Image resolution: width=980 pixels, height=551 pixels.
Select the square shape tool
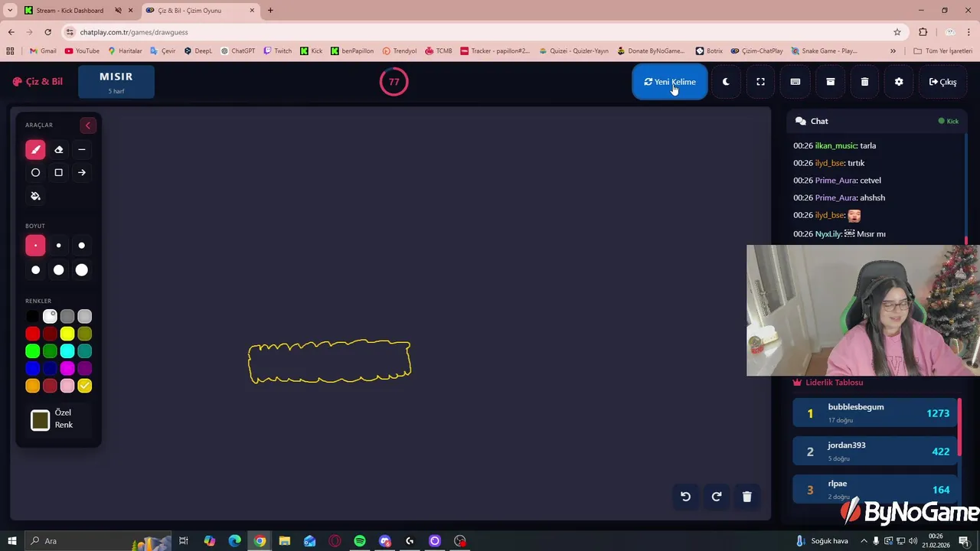click(58, 173)
